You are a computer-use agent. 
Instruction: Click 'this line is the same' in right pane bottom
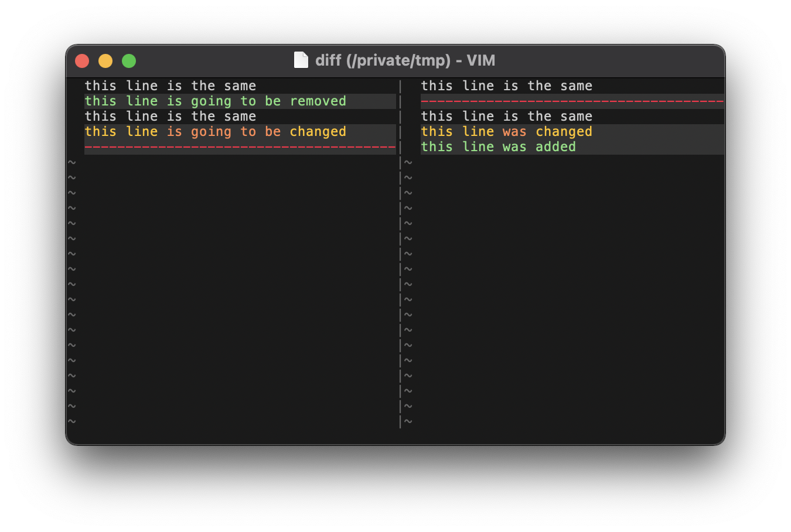click(506, 116)
